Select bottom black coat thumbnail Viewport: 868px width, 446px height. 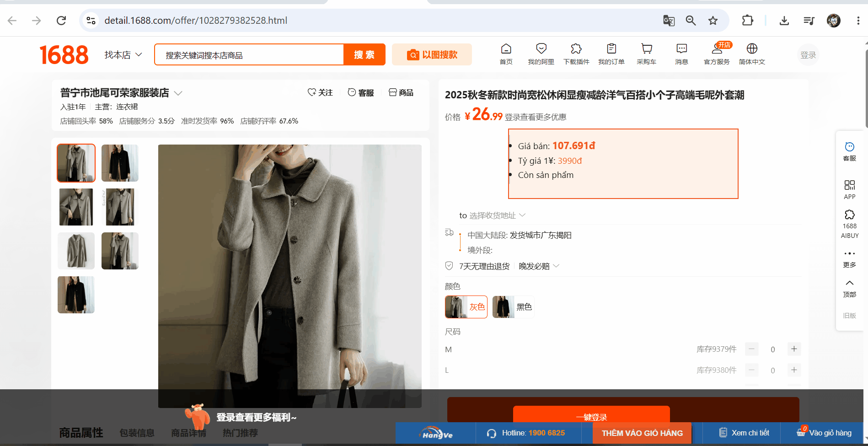point(76,295)
